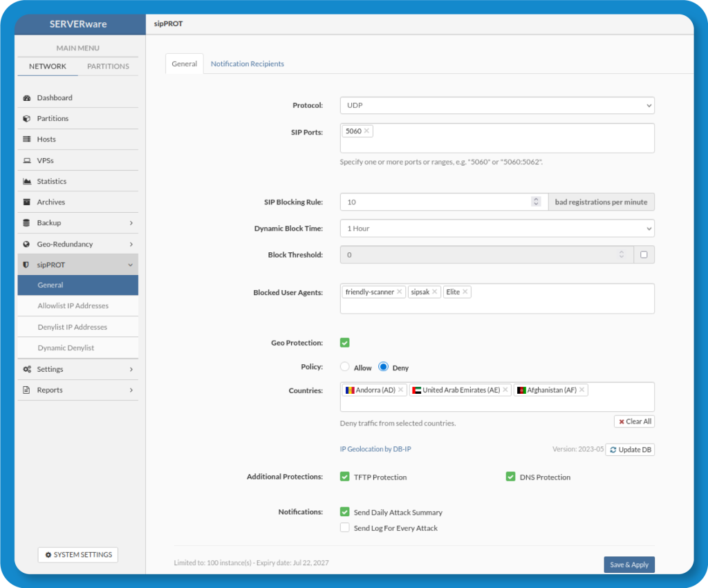Click the Save & Apply button

tap(628, 565)
